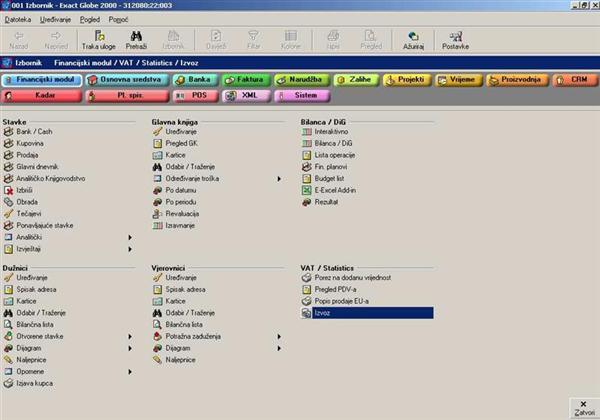Expand Određivanje troška submenu

[279, 178]
